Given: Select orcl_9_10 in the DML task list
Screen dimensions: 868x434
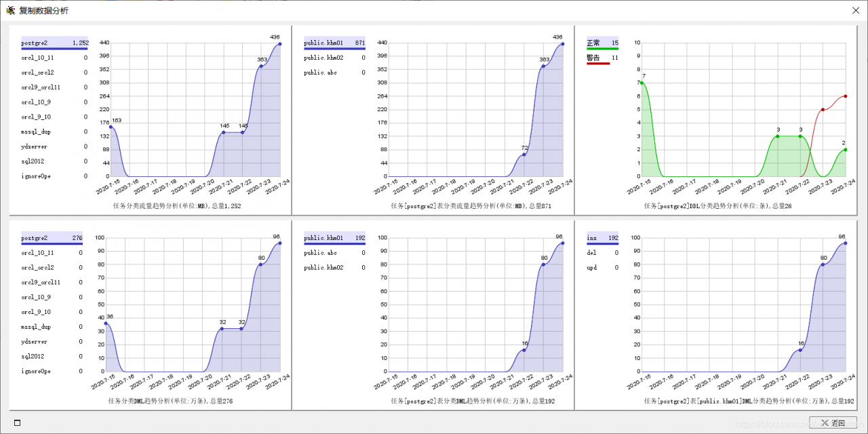Looking at the screenshot, I should [x=52, y=312].
